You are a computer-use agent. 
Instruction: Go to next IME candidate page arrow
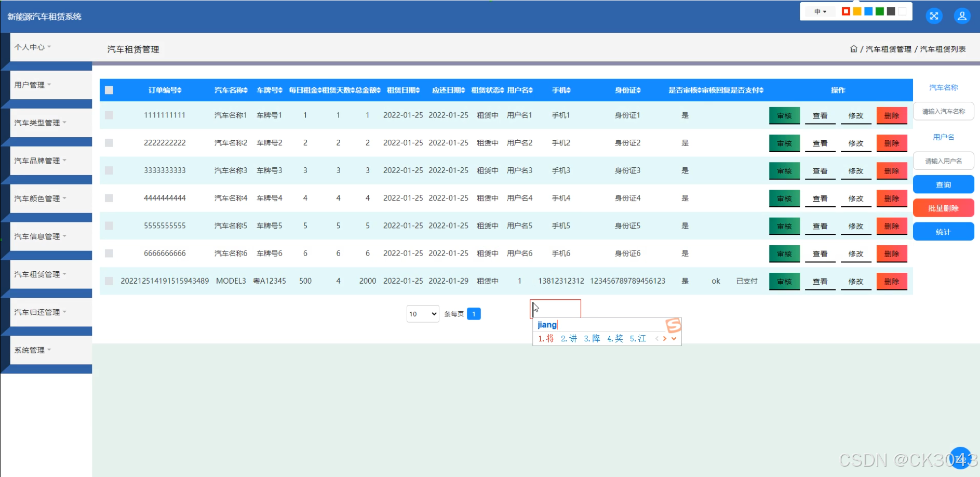665,338
